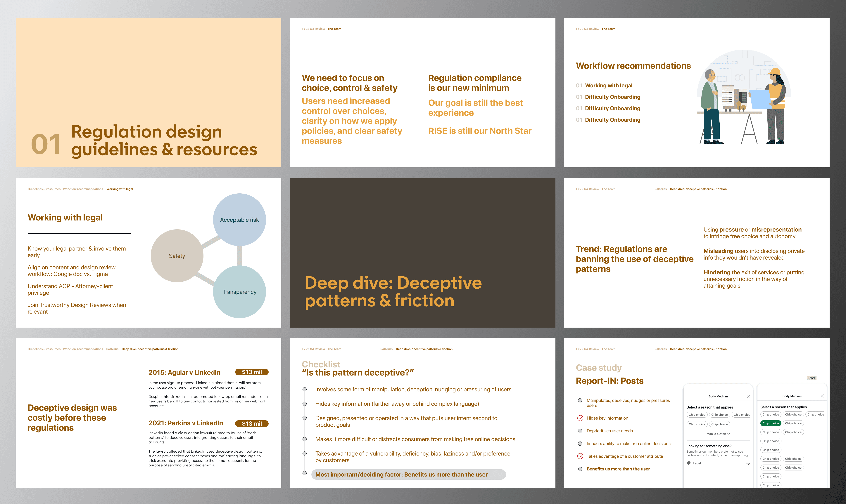846x504 pixels.
Task: Open the Deep dive Deceptive patterns dark slide
Action: pos(422,253)
